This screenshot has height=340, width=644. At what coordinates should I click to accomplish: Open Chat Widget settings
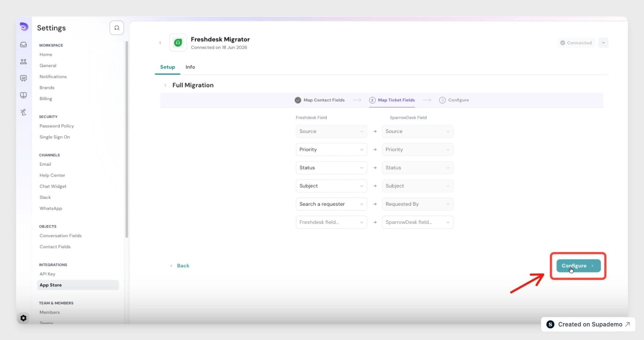(x=53, y=186)
